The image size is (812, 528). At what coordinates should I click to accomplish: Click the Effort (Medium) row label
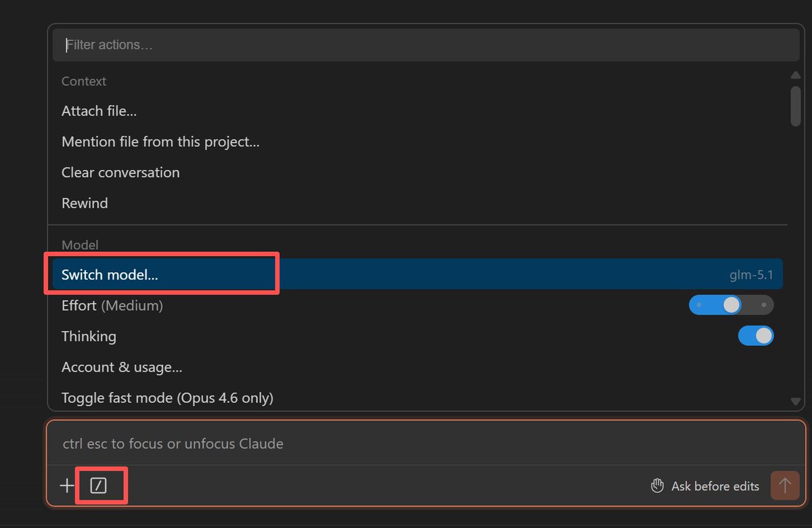tap(112, 305)
